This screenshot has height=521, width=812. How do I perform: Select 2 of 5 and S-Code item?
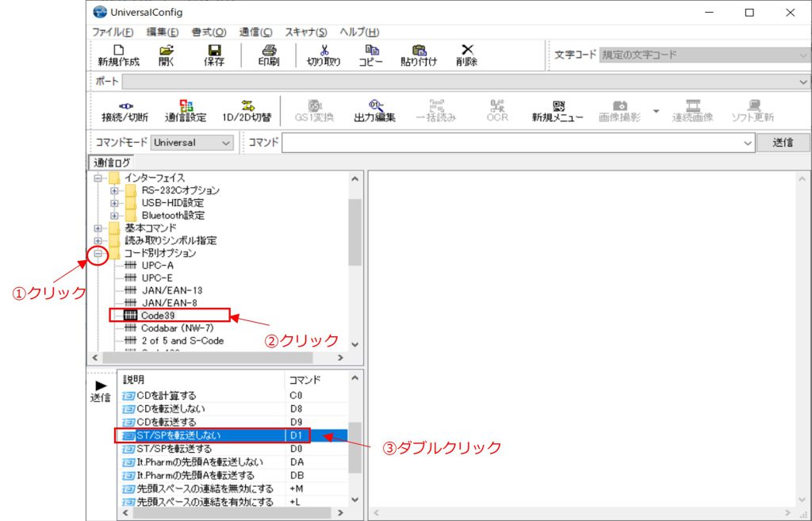pyautogui.click(x=182, y=341)
